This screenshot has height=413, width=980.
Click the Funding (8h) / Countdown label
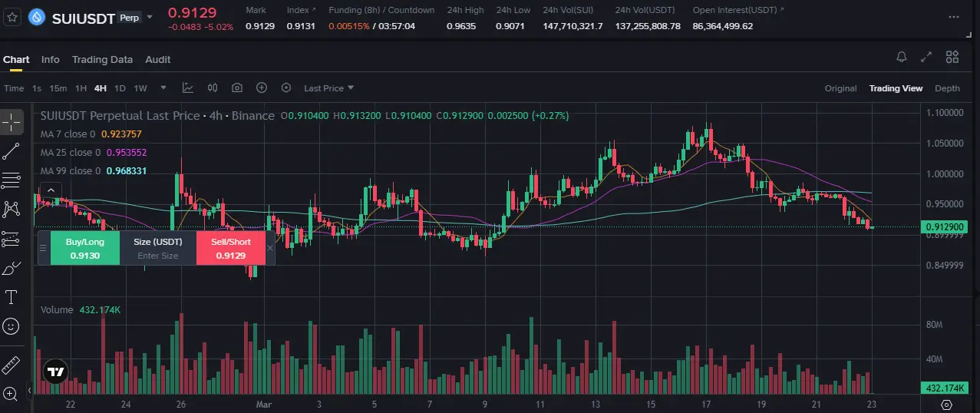pyautogui.click(x=381, y=10)
